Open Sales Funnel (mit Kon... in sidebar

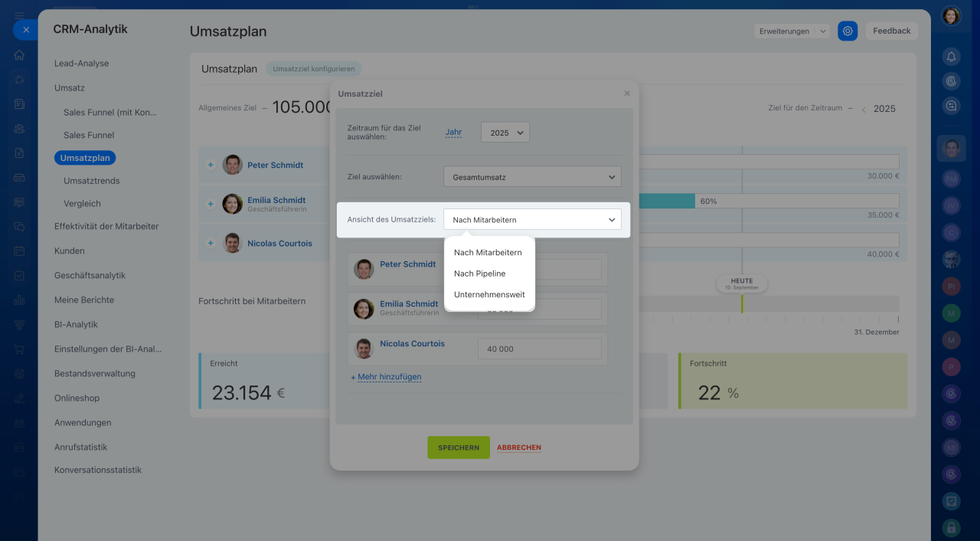click(x=109, y=112)
